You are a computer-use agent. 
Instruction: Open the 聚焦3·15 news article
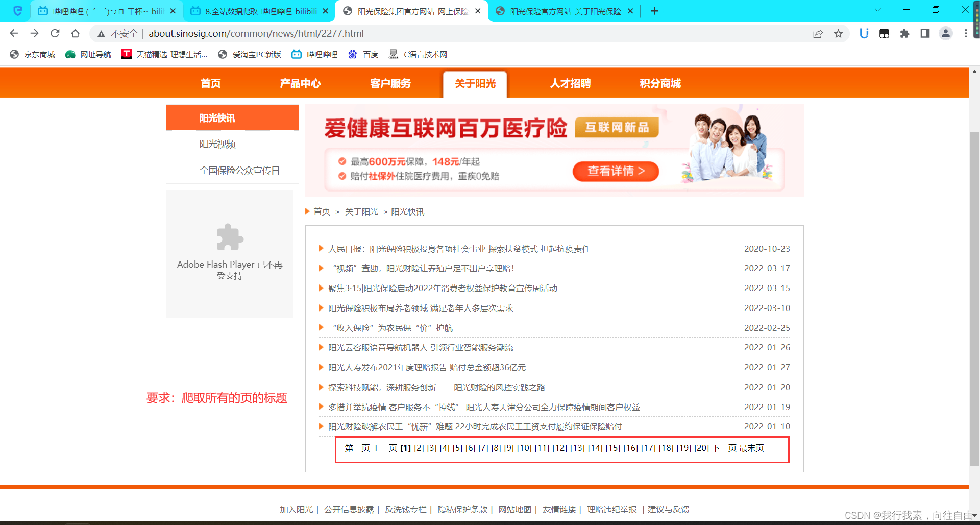click(443, 288)
